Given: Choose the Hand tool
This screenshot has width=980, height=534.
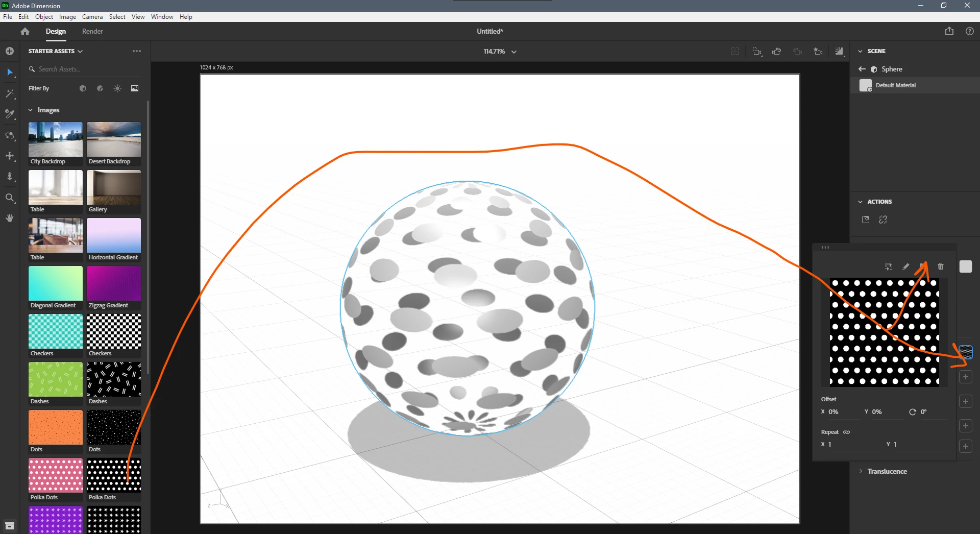Looking at the screenshot, I should point(10,218).
